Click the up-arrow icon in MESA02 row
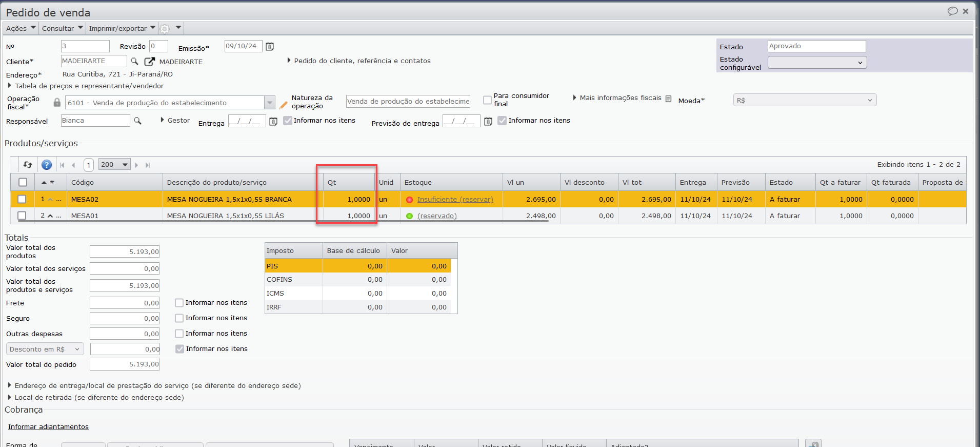This screenshot has width=980, height=447. click(50, 200)
